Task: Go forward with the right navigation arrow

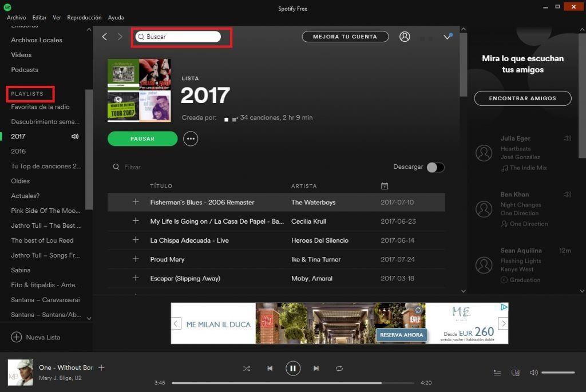Action: click(x=120, y=37)
